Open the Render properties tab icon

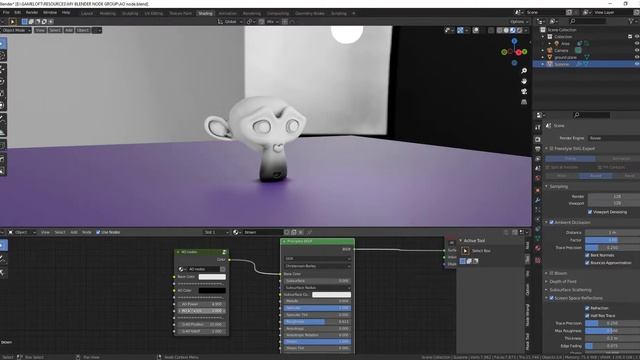[x=538, y=139]
